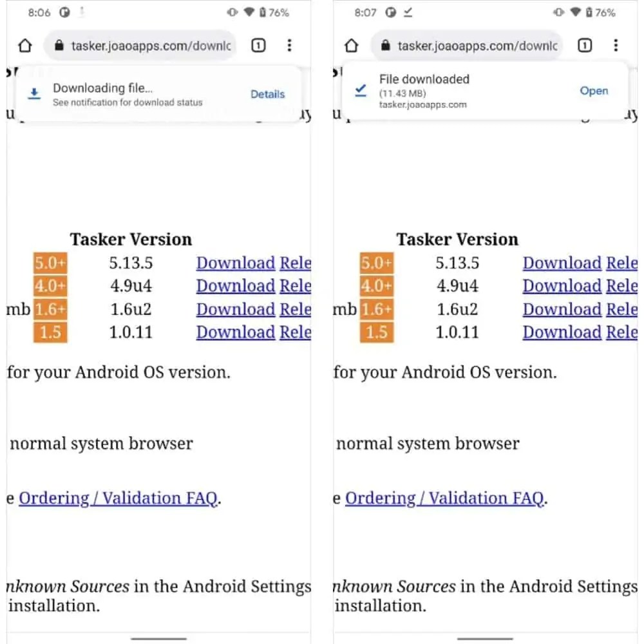This screenshot has width=644, height=644.
Task: Tap the Download link for version 1.6u2
Action: coord(235,309)
